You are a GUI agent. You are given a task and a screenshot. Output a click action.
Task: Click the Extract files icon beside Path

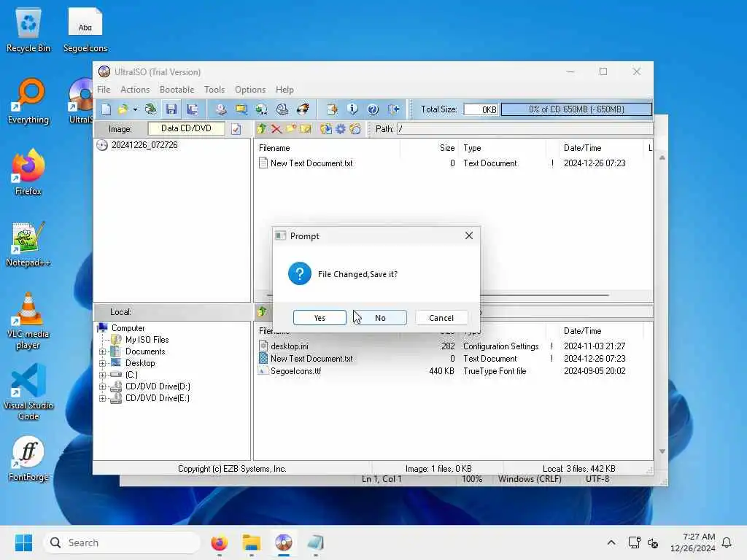tap(326, 128)
